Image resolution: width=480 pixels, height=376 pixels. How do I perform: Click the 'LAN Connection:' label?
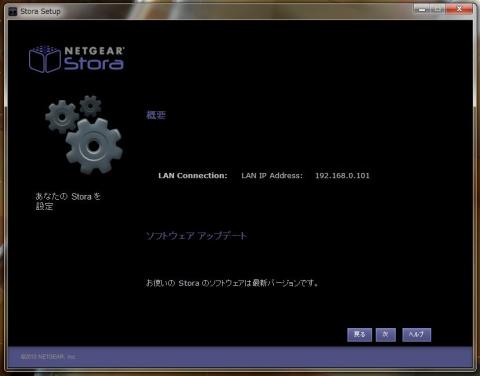tap(193, 176)
